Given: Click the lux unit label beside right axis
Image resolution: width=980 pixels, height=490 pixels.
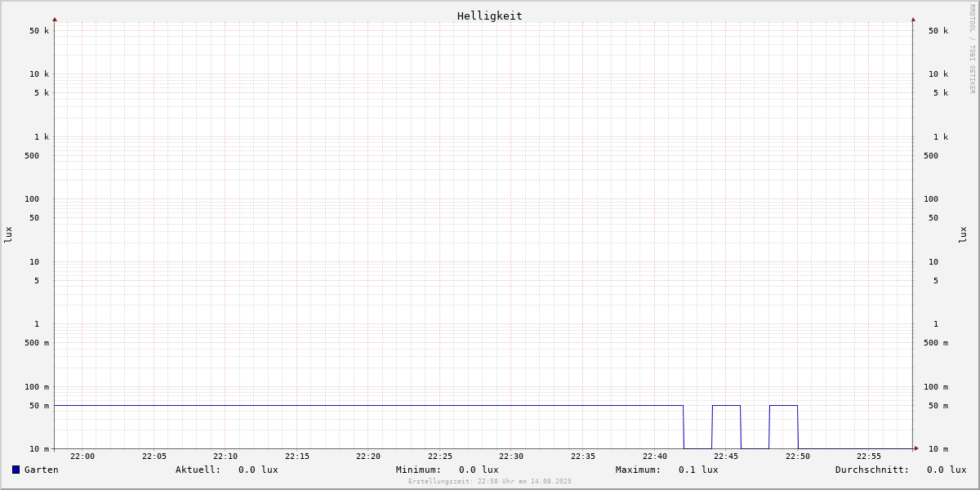Looking at the screenshot, I should click(x=963, y=235).
